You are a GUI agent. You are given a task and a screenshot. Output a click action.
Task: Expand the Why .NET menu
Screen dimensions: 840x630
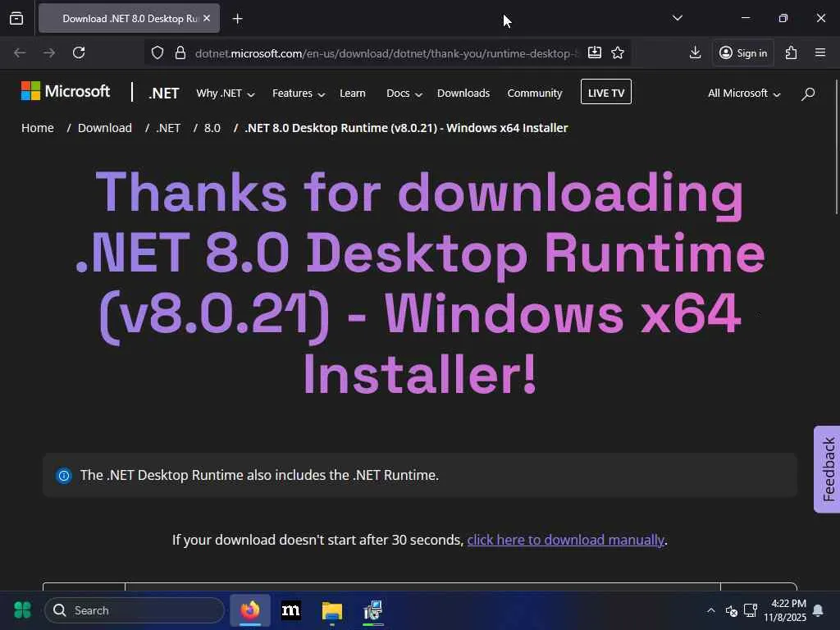click(x=225, y=94)
